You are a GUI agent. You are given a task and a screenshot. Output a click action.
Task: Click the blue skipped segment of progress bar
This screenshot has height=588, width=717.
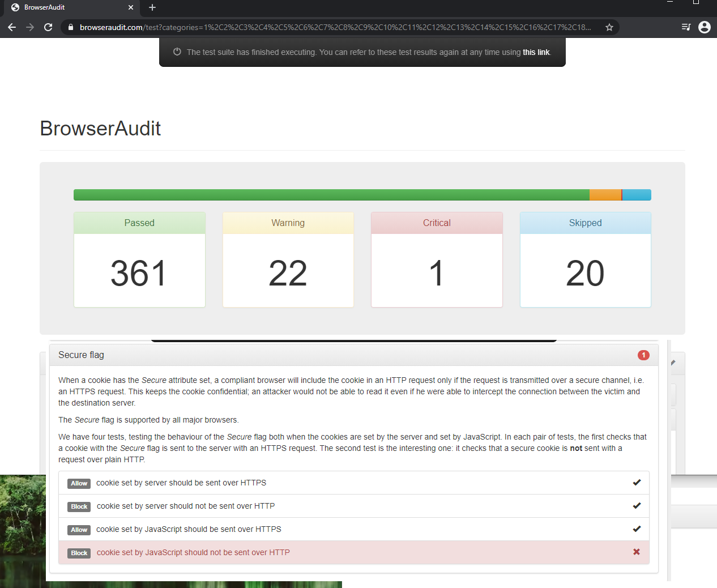coord(637,195)
